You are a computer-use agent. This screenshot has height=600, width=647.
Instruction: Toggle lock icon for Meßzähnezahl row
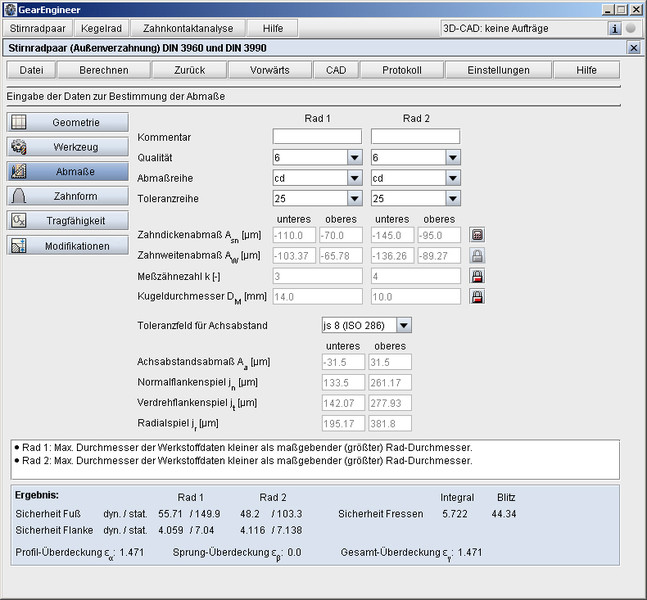[x=477, y=276]
